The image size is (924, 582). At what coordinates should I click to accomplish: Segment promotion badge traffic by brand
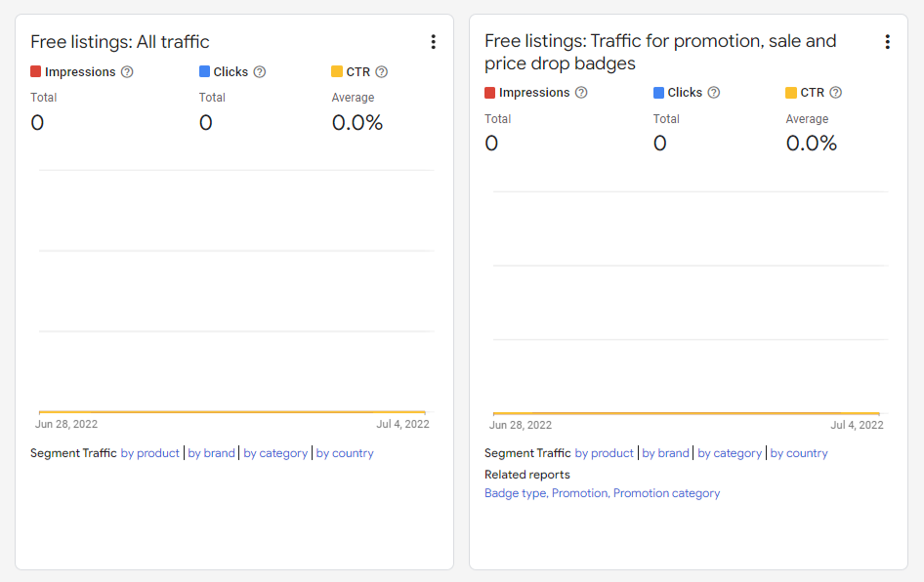pos(666,453)
